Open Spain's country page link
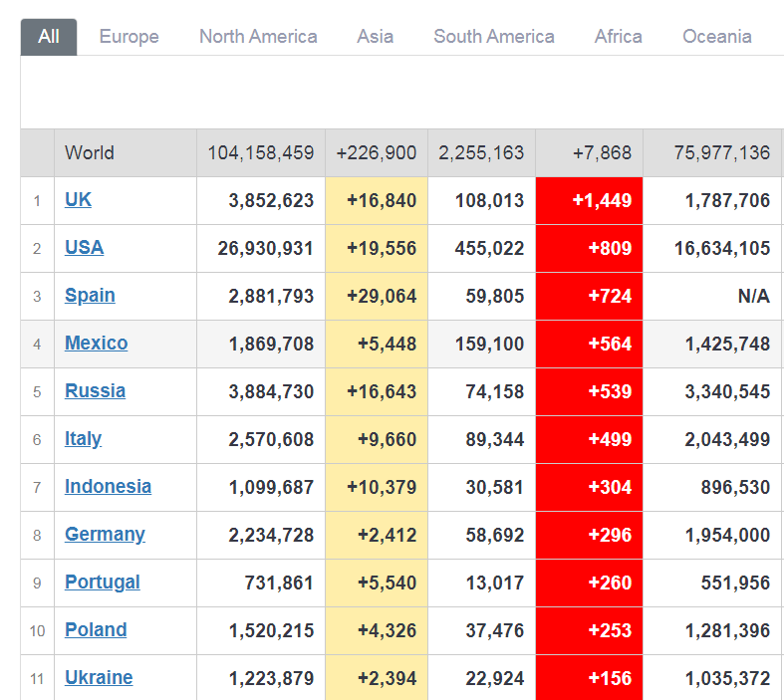 [90, 296]
